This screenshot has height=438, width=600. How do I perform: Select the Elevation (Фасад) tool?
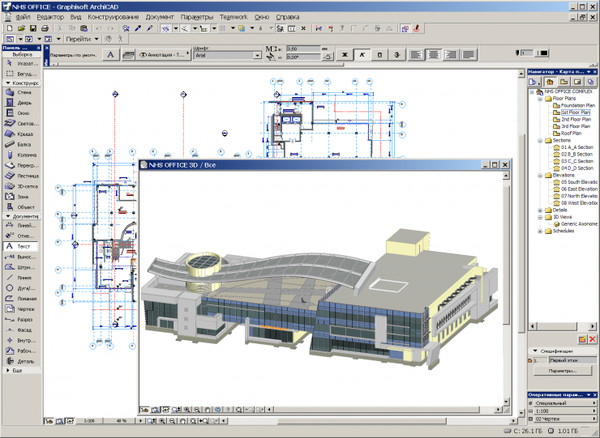click(22, 330)
